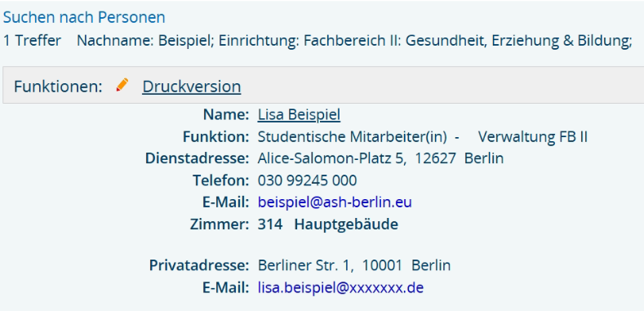This screenshot has height=311, width=644.
Task: Click the Dienstadresse field label
Action: pyautogui.click(x=197, y=158)
